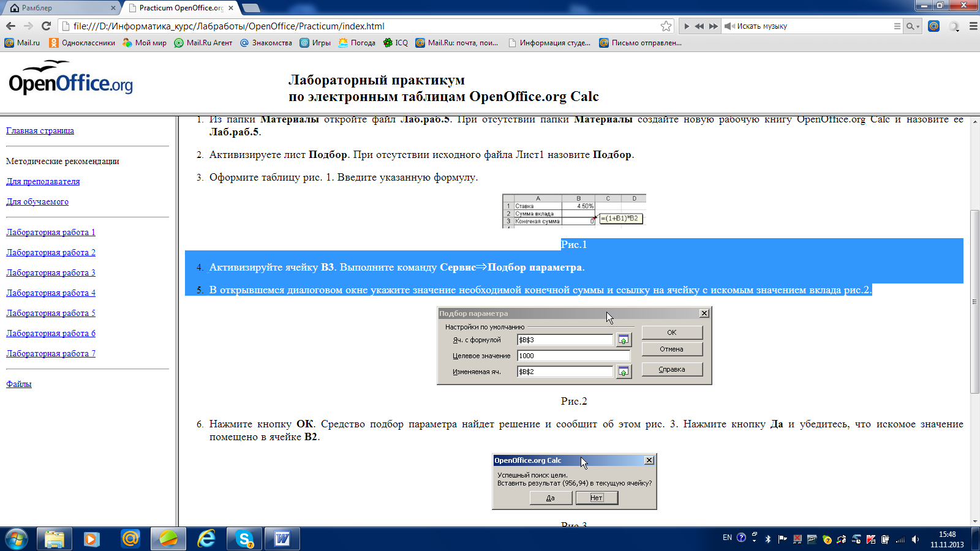Screen dimensions: 980x551
Task: Open the playlist lines icon in the music bar
Action: [x=897, y=26]
